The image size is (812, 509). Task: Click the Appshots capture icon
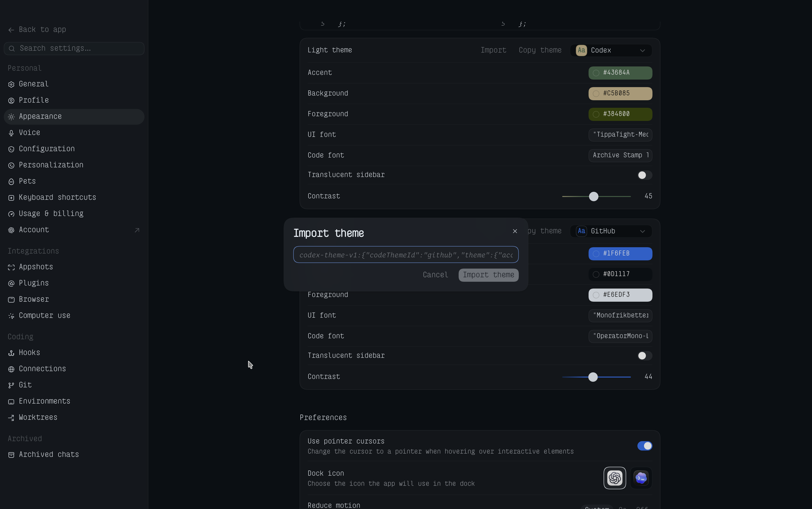(11, 267)
